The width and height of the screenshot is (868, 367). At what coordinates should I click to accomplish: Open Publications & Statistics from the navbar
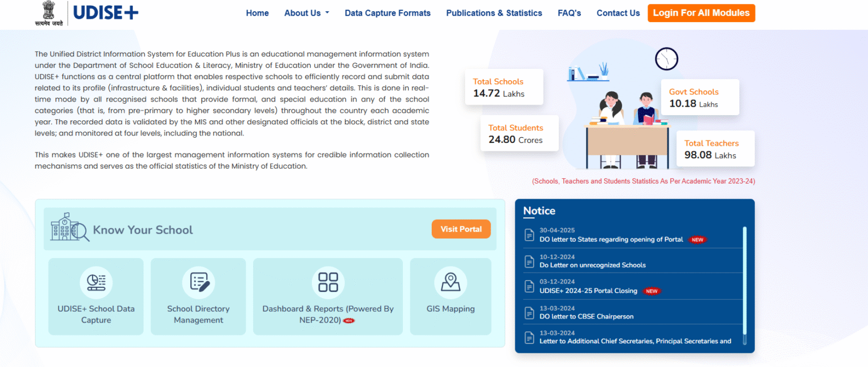tap(494, 12)
